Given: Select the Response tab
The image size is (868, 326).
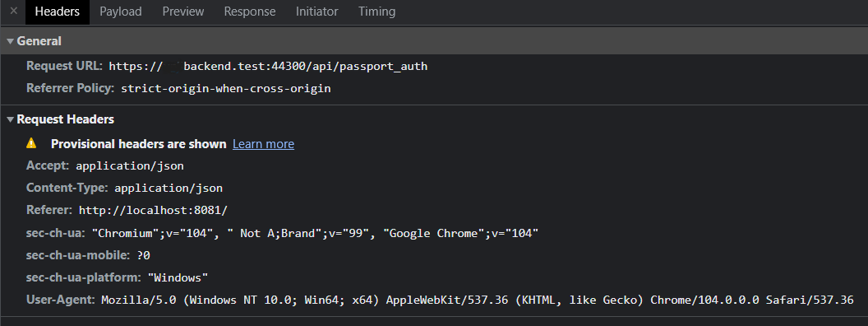Looking at the screenshot, I should coord(250,12).
